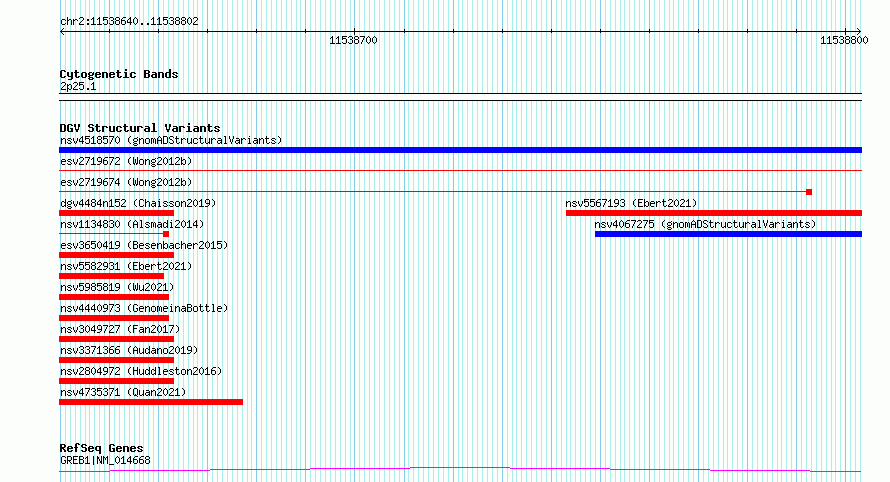Click the red bar of dgv4484n152
Viewport: 890px width, 482px height.
tap(116, 213)
